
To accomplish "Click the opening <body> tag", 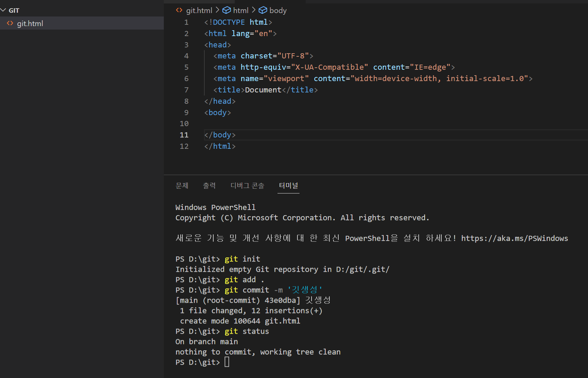I will 217,112.
